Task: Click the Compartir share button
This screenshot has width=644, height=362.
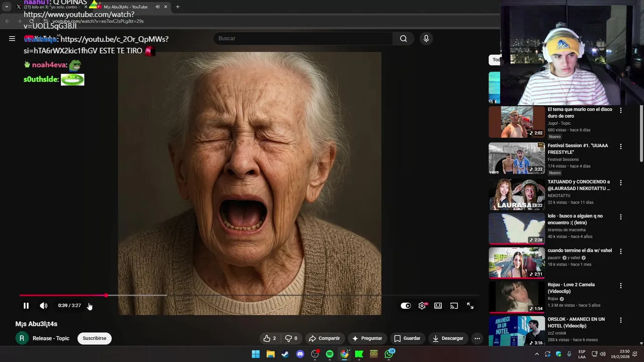Action: pos(324,338)
